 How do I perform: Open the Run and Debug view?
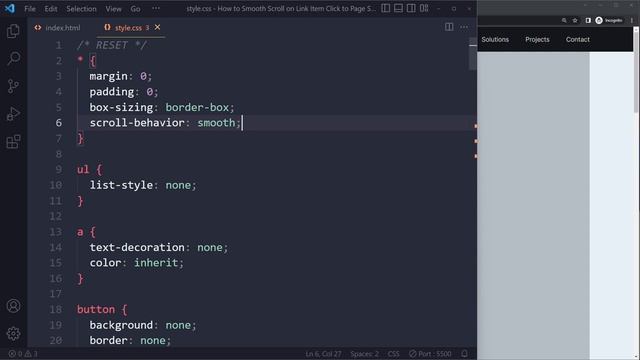(x=13, y=114)
